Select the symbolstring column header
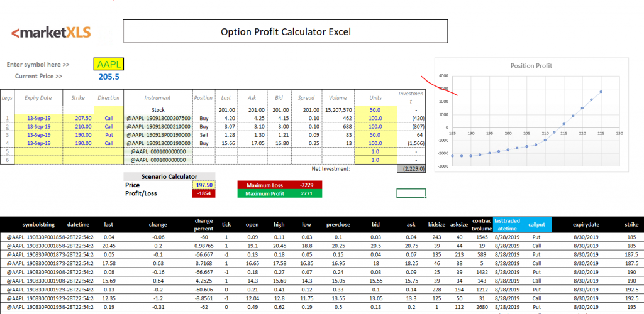644x314 pixels. coord(38,225)
